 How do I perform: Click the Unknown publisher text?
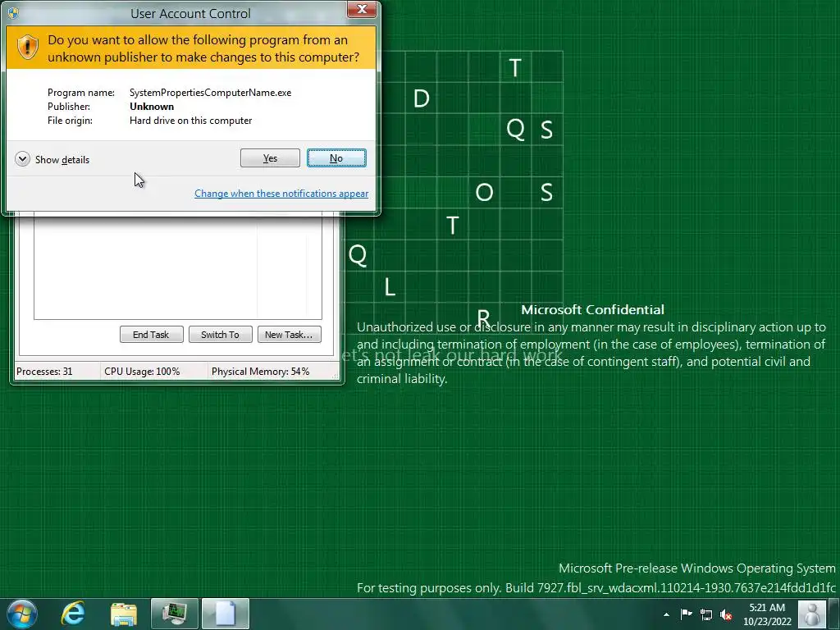click(152, 107)
